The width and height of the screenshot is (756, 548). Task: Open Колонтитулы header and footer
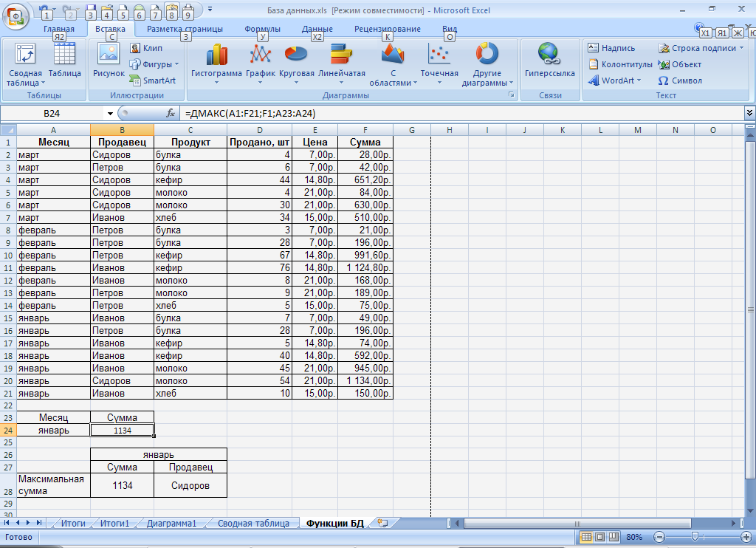(620, 64)
